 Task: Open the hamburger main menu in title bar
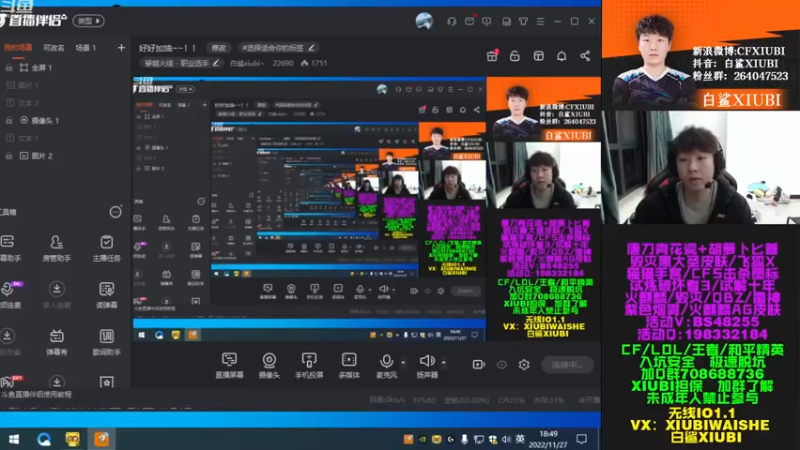[540, 21]
